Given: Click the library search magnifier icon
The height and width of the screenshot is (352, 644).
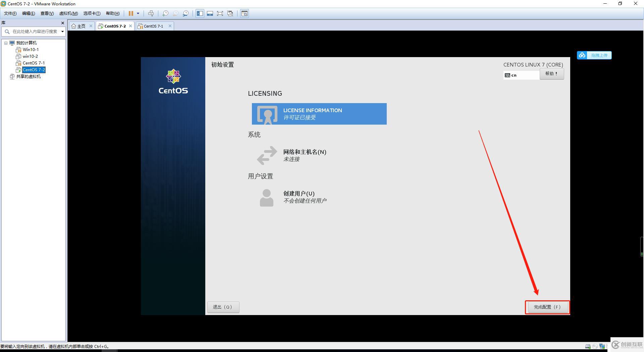Looking at the screenshot, I should tap(7, 32).
